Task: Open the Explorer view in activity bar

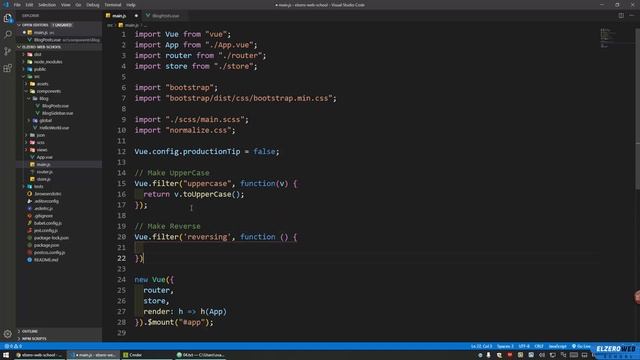Action: pos(8,18)
